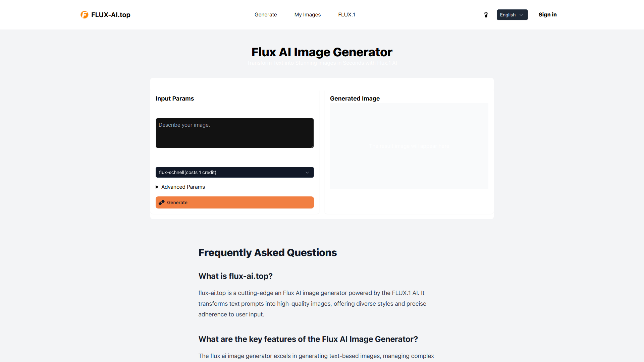Expand the Advanced Params section
The image size is (644, 362).
tap(180, 187)
